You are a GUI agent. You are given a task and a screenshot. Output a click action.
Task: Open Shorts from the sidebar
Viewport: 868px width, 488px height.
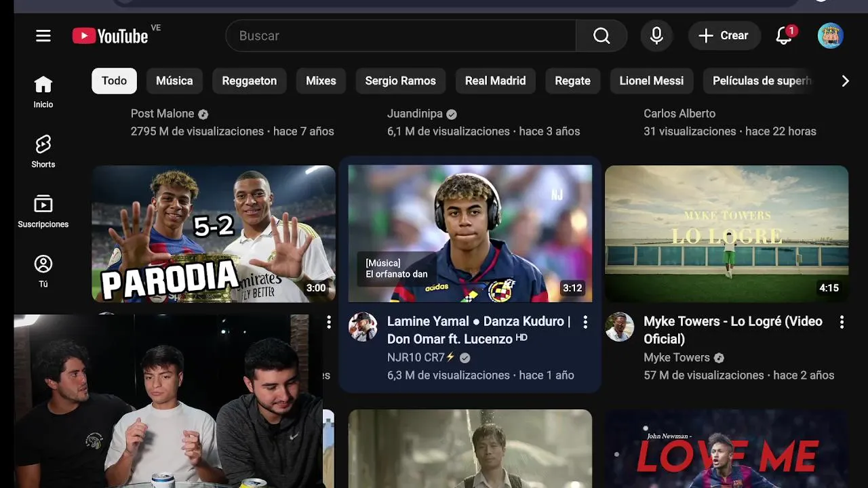pyautogui.click(x=43, y=152)
